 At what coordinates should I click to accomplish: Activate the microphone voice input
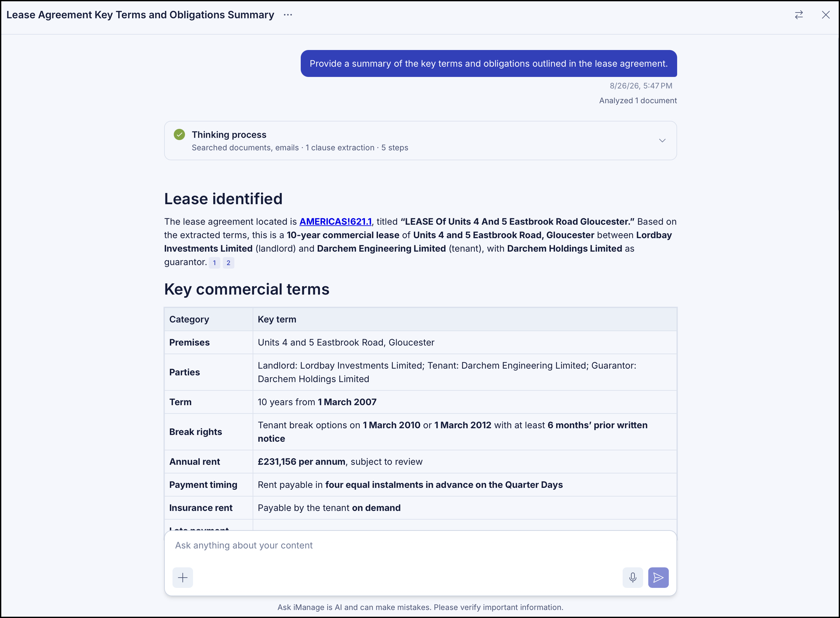(x=633, y=578)
